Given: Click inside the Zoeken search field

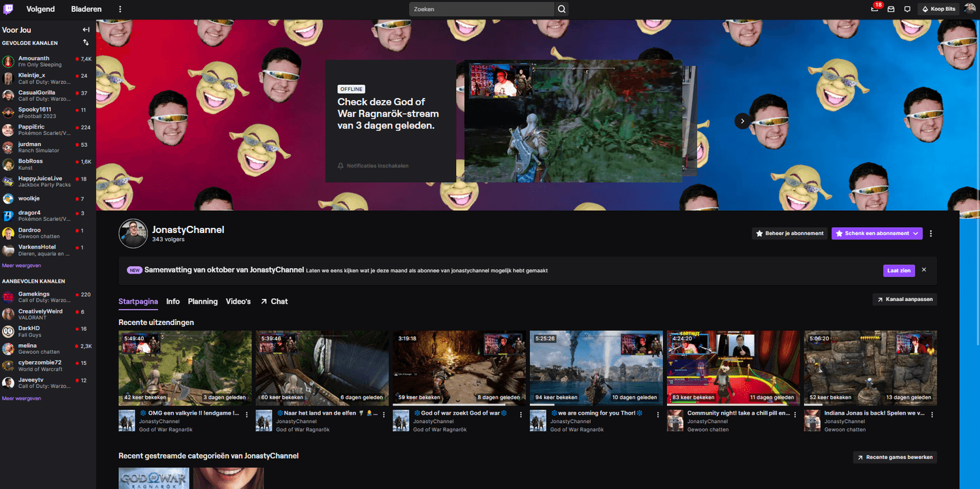Looking at the screenshot, I should coord(482,9).
